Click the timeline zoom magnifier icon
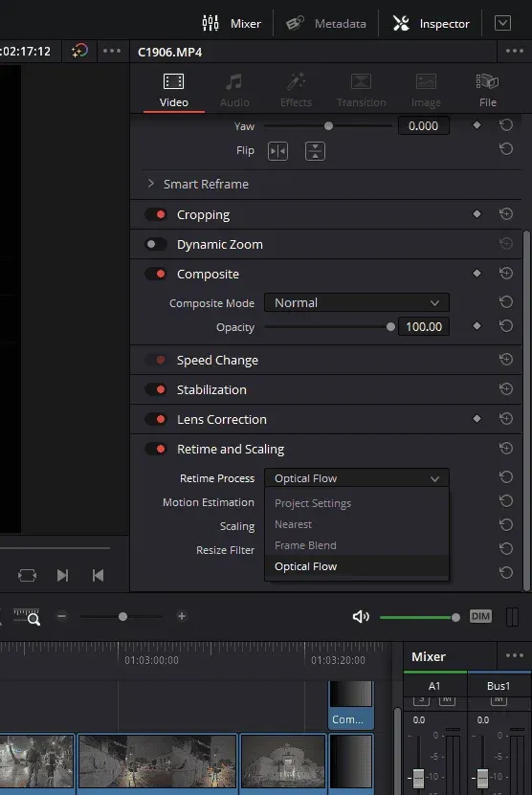Screen dimensions: 532x795 click(27, 616)
